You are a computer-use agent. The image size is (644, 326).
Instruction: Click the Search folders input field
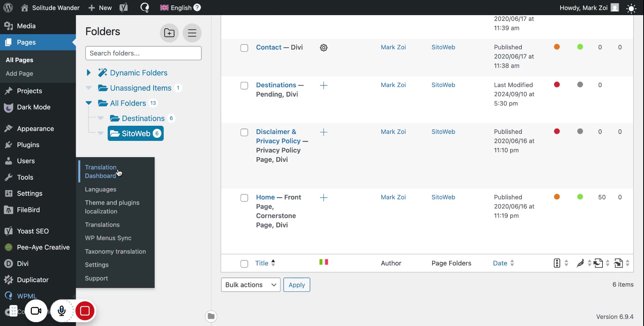click(x=144, y=53)
